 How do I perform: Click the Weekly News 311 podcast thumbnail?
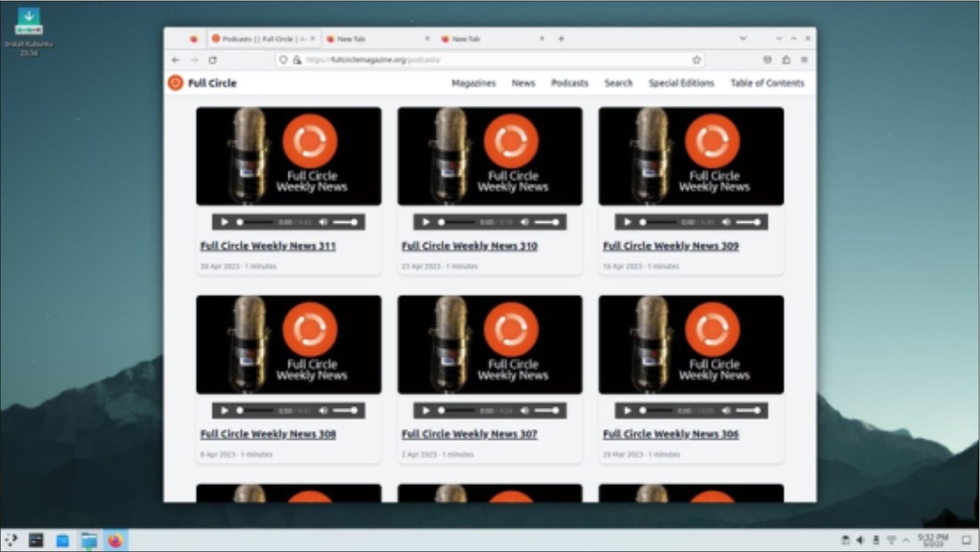(x=289, y=156)
